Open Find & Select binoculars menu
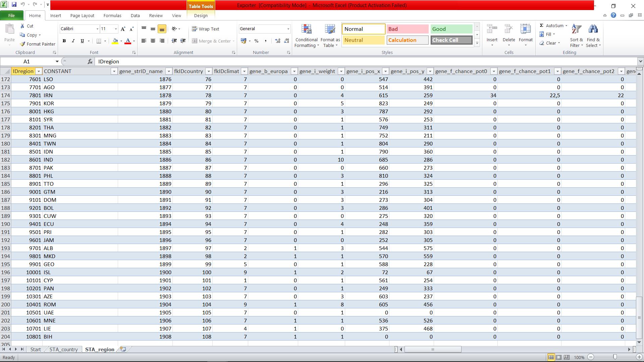This screenshot has height=362, width=644. tap(593, 36)
